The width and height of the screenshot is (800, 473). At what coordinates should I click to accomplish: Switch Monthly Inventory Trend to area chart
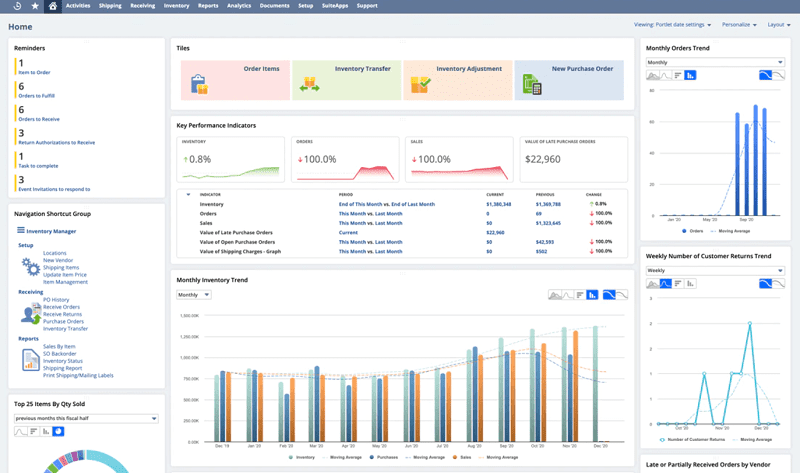pyautogui.click(x=555, y=295)
